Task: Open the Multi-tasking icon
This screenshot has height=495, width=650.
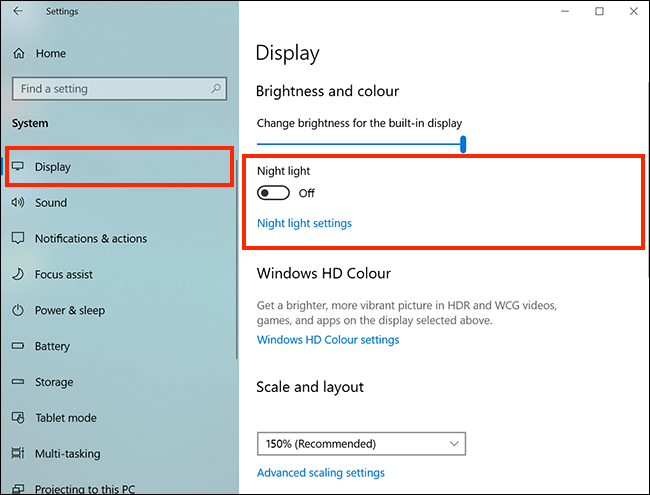Action: (x=18, y=453)
